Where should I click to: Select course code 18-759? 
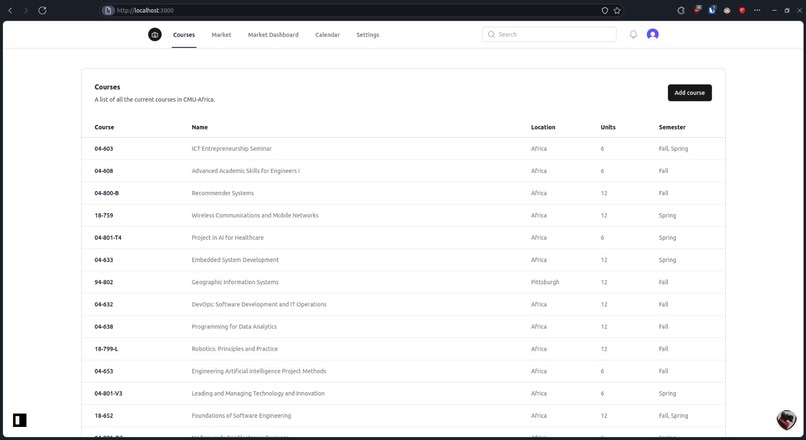[104, 215]
